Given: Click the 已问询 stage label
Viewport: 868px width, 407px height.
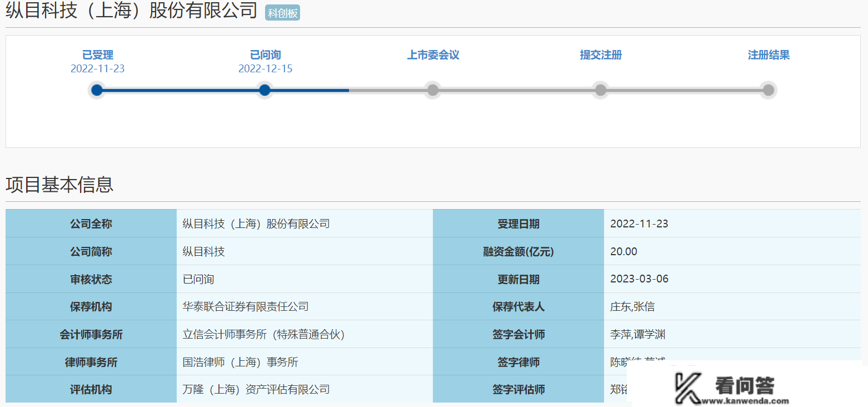Looking at the screenshot, I should tap(266, 55).
